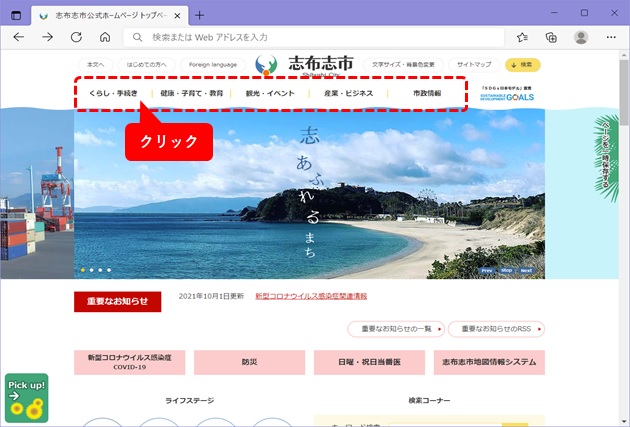Viewport: 630px width, 427px height.
Task: Select the first slideshow dot
Action: point(83,270)
